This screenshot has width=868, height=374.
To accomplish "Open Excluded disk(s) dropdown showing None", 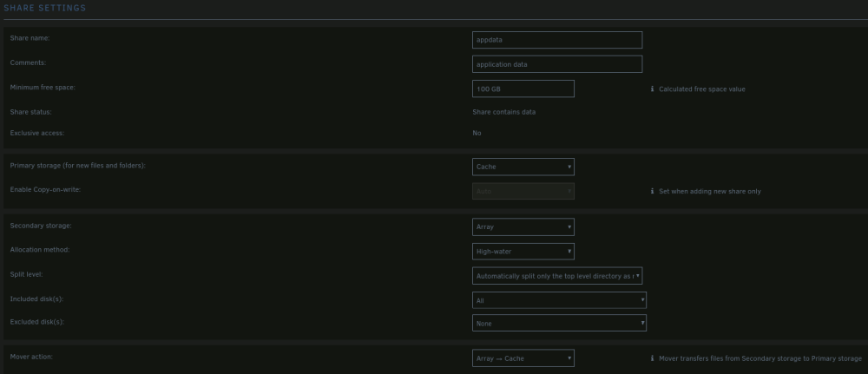I will tap(559, 323).
